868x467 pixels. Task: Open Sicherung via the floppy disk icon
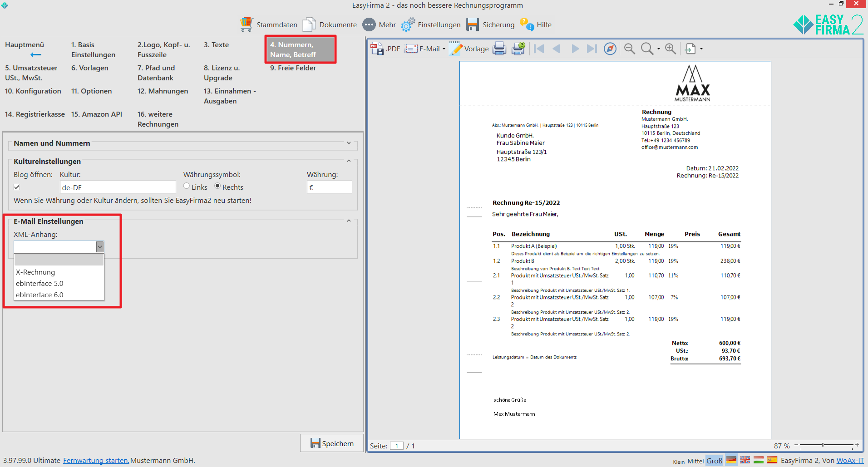473,25
